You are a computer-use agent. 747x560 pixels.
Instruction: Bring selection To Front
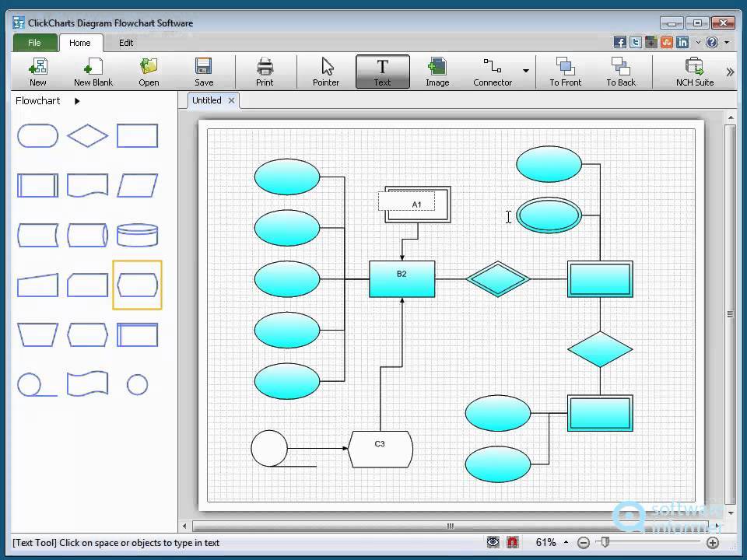(x=566, y=72)
